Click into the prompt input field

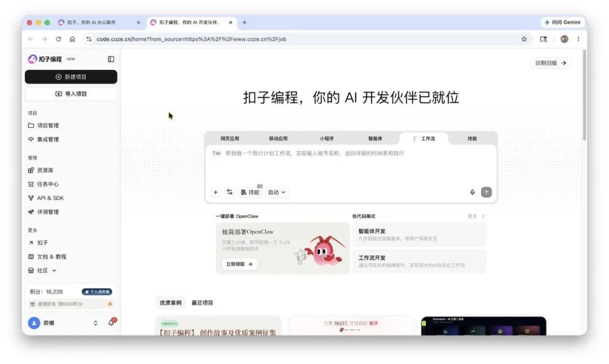click(x=351, y=165)
